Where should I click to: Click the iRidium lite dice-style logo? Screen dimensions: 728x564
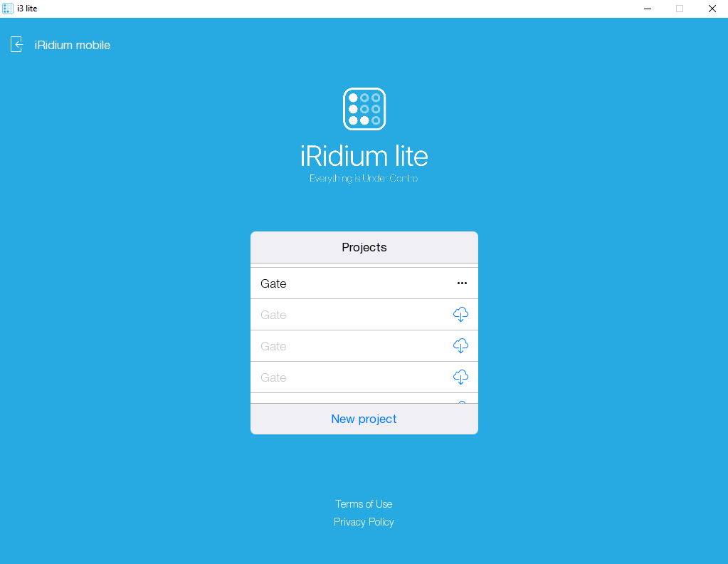[364, 109]
